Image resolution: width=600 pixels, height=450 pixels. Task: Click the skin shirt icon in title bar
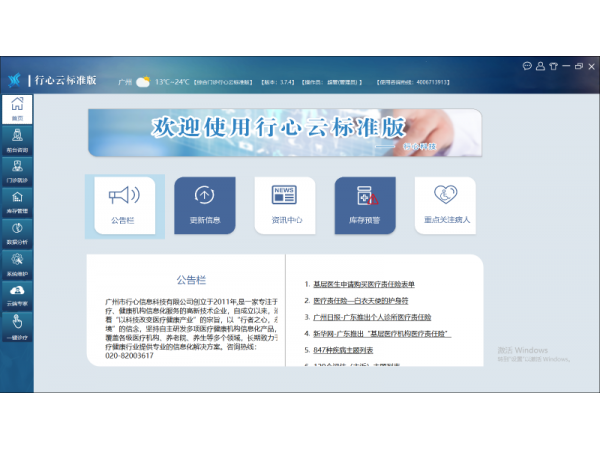[552, 66]
